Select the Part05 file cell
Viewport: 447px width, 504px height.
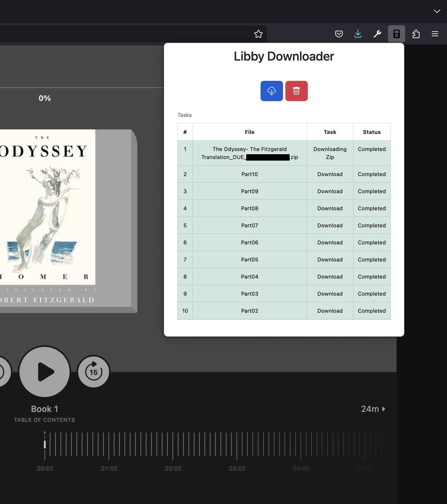[250, 260]
